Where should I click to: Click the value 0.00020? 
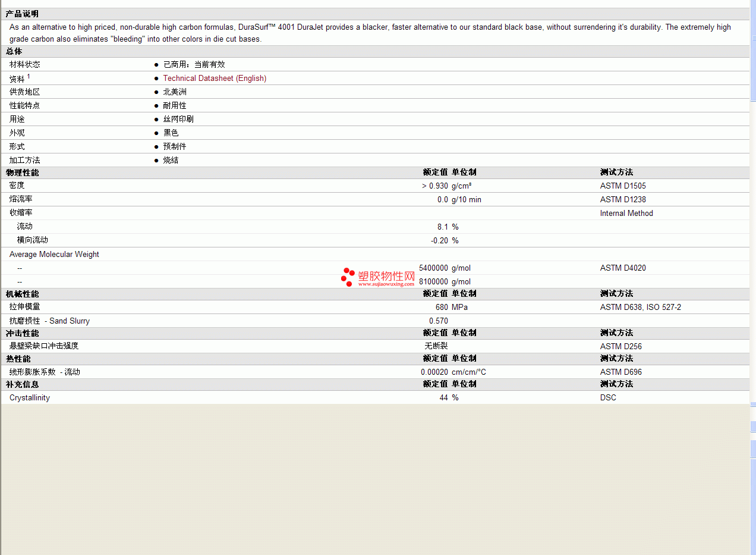point(434,372)
